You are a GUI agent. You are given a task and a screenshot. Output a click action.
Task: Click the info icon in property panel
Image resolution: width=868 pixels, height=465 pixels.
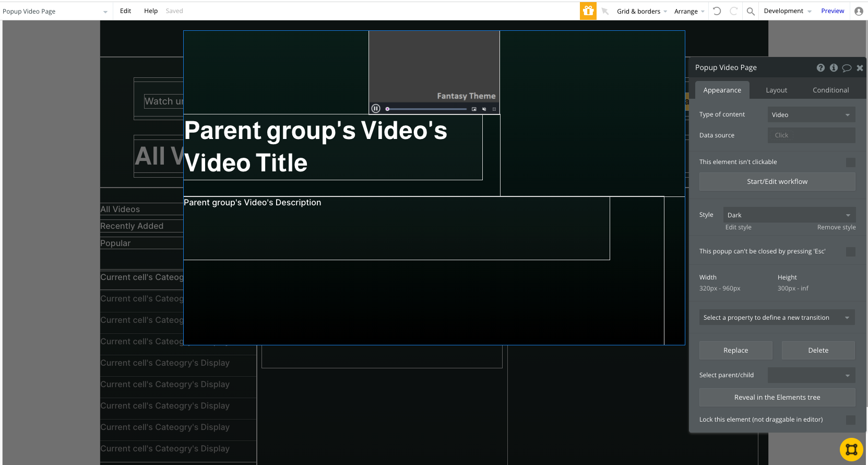tap(834, 68)
